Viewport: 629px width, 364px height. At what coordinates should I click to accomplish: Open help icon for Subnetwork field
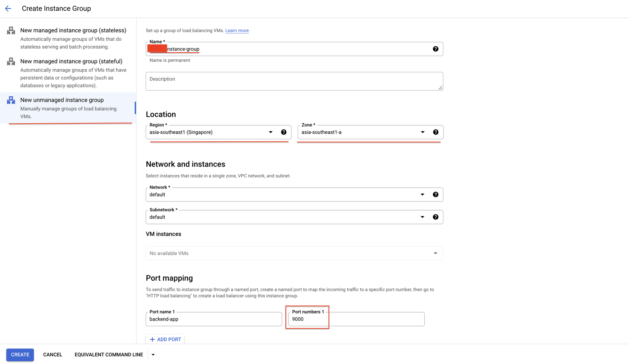click(435, 217)
